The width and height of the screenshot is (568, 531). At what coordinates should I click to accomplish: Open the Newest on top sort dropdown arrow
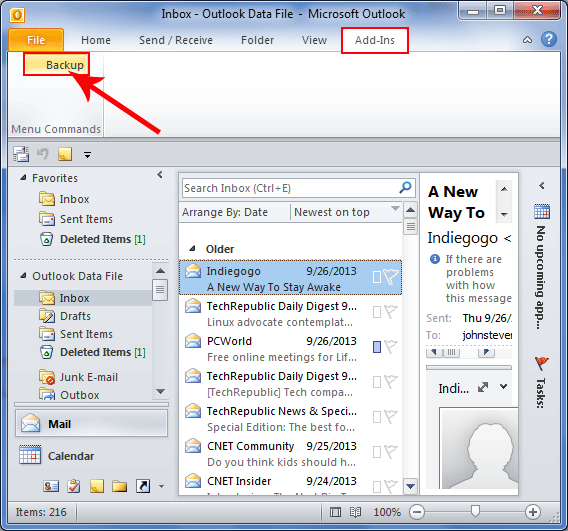395,209
